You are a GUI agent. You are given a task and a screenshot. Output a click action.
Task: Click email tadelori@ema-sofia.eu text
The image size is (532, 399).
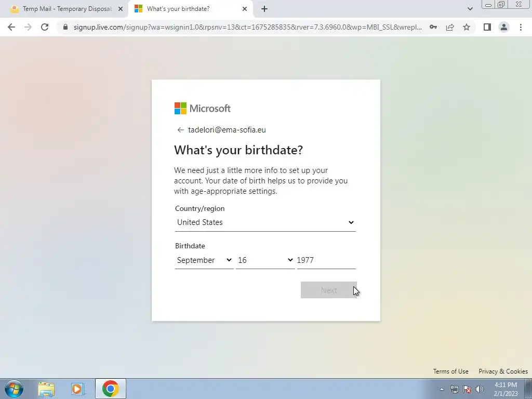pos(227,130)
